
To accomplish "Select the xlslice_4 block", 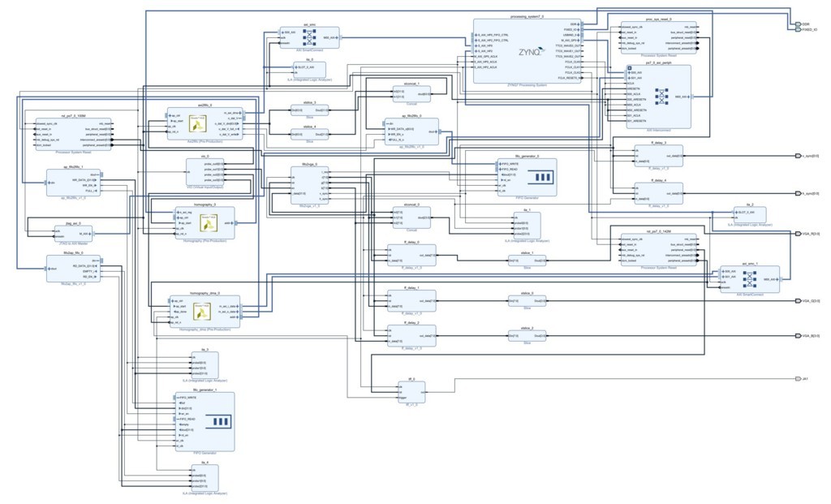I will coord(309,135).
